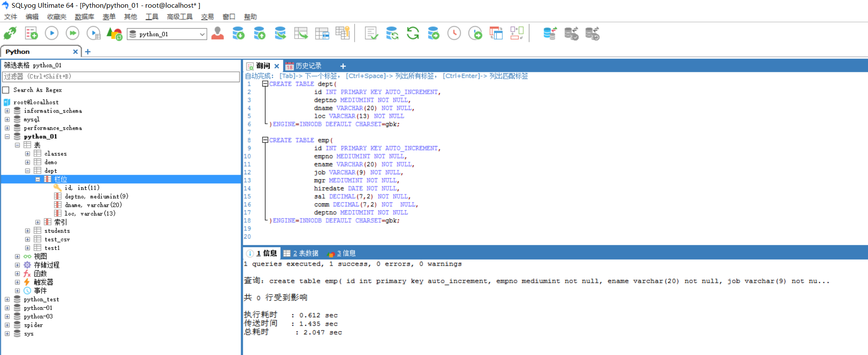The height and width of the screenshot is (355, 868).
Task: Select the test_csv table
Action: click(57, 239)
